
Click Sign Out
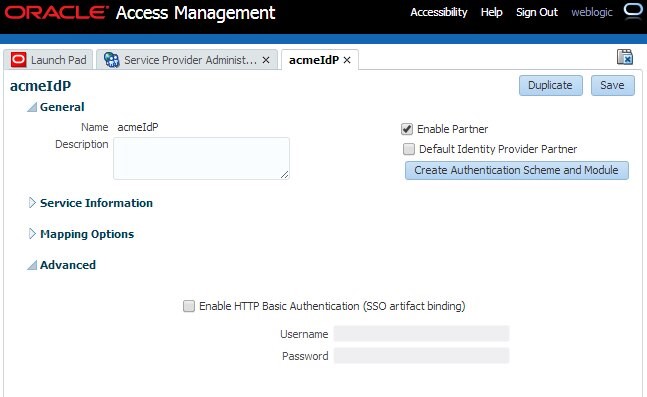point(537,12)
